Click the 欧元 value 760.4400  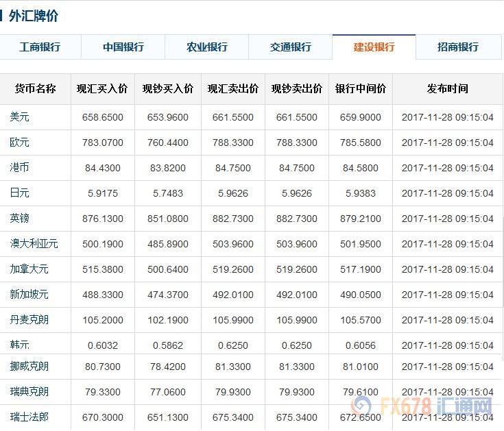click(168, 143)
